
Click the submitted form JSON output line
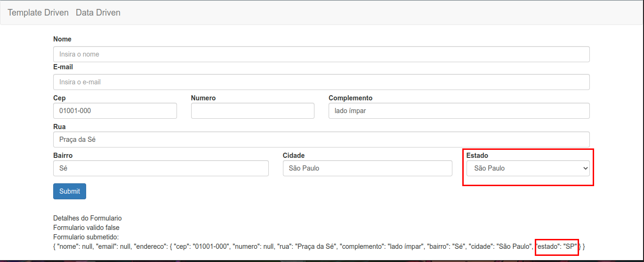319,246
